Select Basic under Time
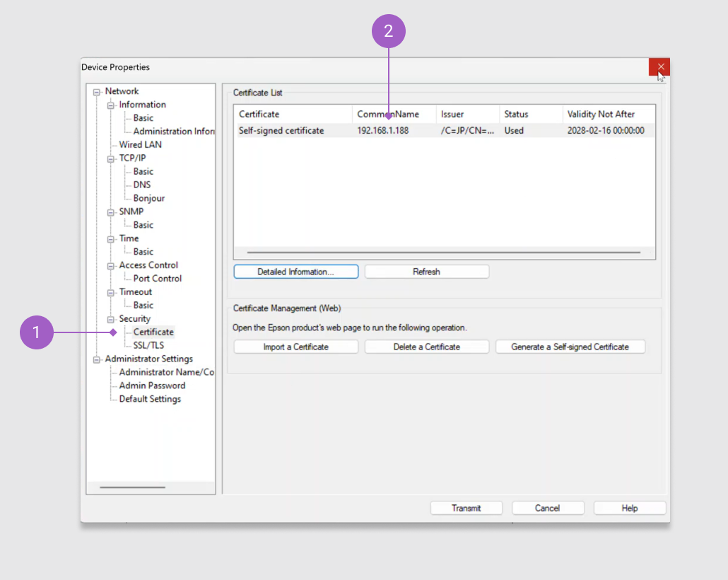The height and width of the screenshot is (580, 728). pyautogui.click(x=143, y=252)
